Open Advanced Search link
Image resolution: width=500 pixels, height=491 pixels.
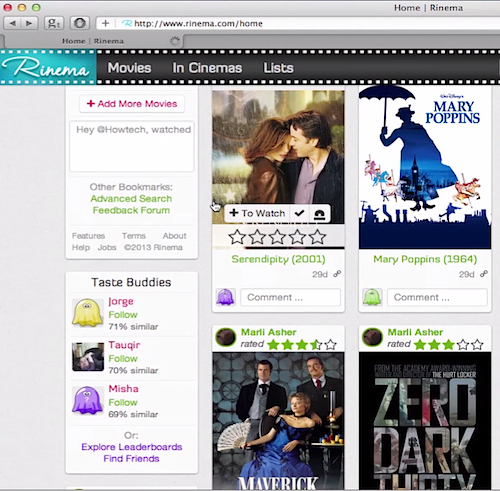[x=131, y=199]
